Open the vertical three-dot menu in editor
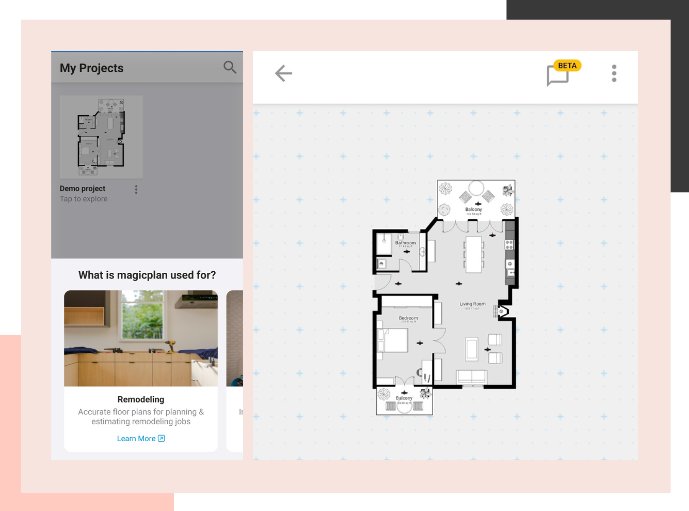 coord(614,73)
